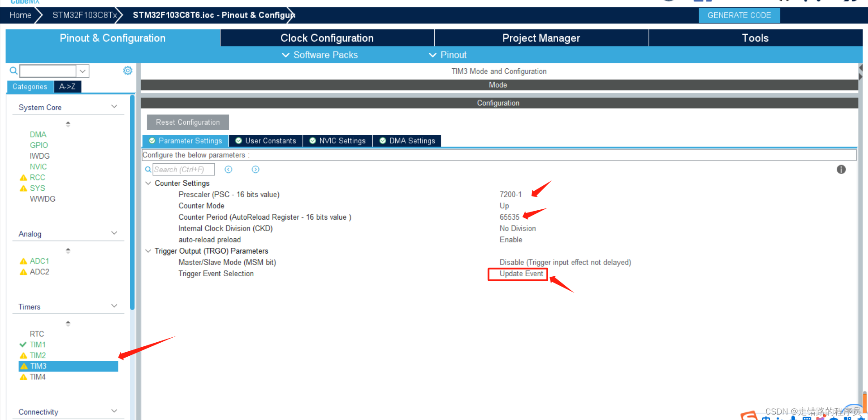Click sort arrows under System Core
The height and width of the screenshot is (420, 868).
[68, 124]
